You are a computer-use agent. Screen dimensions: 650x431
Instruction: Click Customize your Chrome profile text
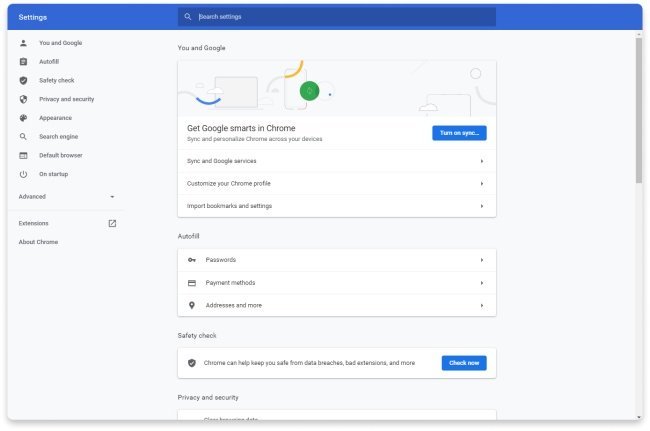pyautogui.click(x=229, y=184)
